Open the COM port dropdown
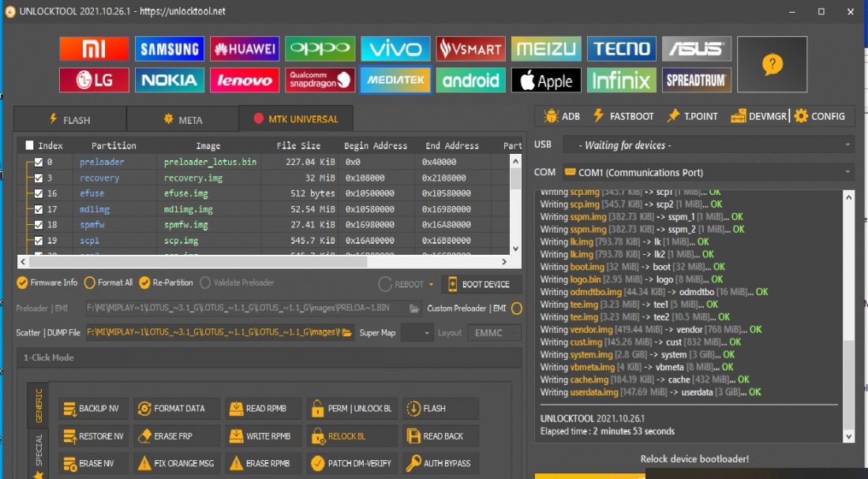This screenshot has width=868, height=479. 708,172
